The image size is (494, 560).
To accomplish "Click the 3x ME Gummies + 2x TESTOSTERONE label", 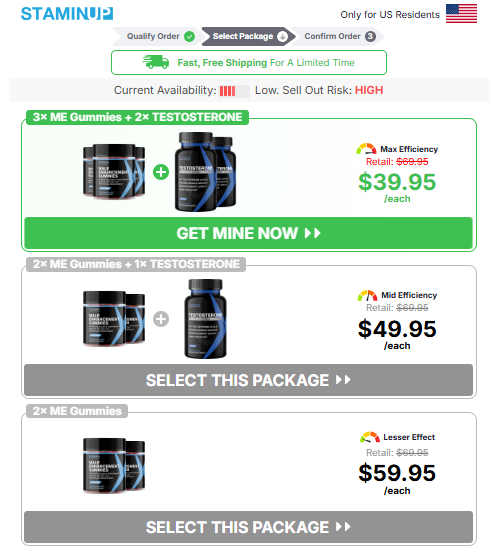I will (x=137, y=117).
